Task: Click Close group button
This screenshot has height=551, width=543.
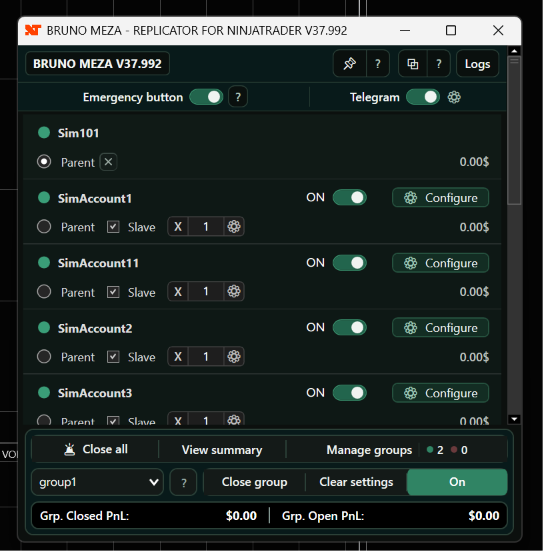Action: (x=254, y=482)
